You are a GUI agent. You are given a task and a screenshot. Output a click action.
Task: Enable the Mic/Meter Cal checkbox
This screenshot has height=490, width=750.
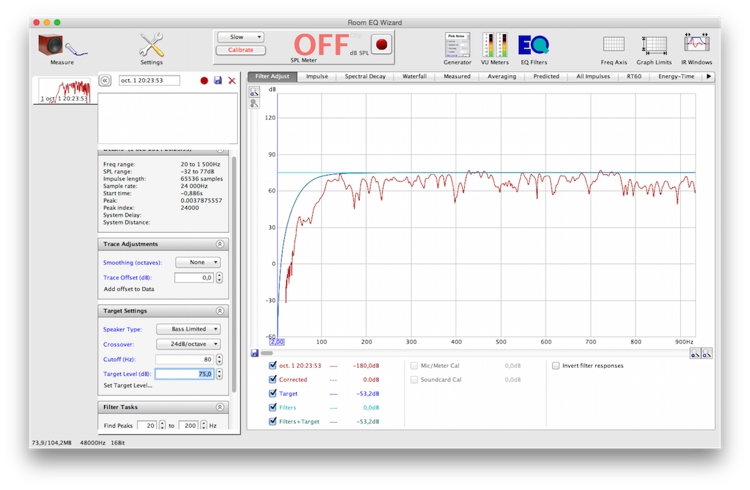coord(414,366)
